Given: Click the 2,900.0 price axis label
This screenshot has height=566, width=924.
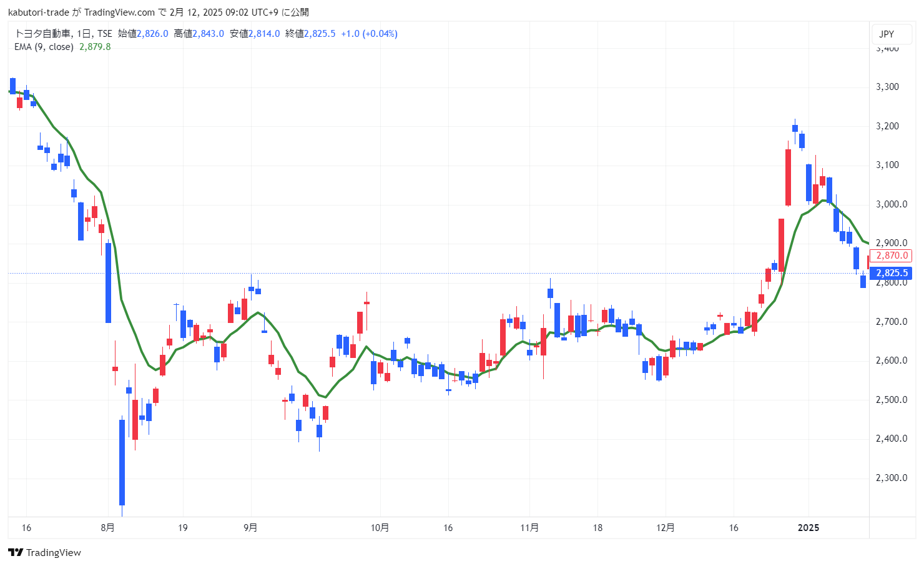Looking at the screenshot, I should coord(892,243).
